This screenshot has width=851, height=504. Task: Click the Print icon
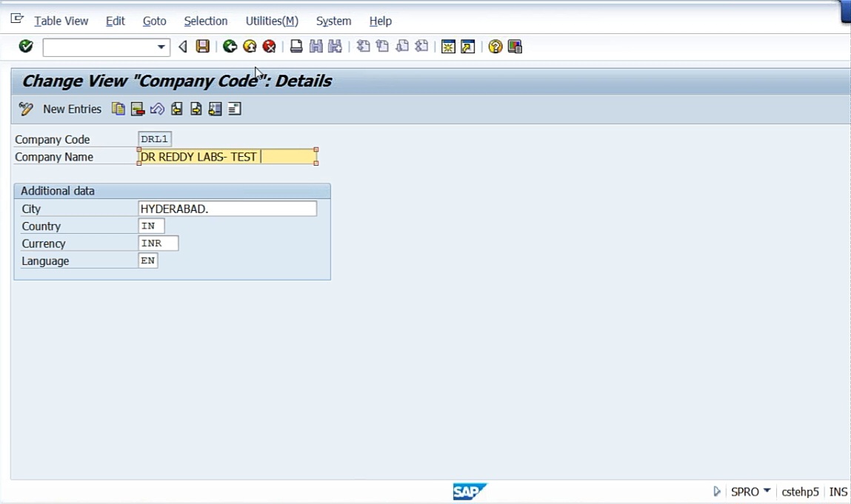pos(296,47)
